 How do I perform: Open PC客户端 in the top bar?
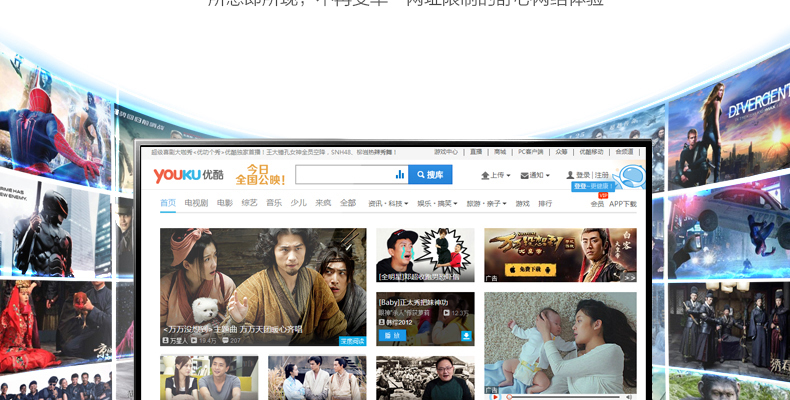point(531,152)
